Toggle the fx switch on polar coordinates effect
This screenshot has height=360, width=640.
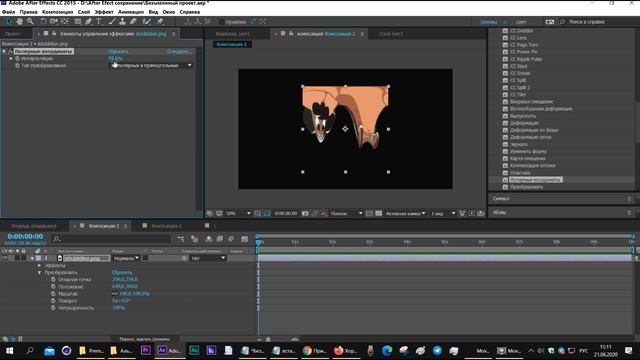tap(11, 51)
